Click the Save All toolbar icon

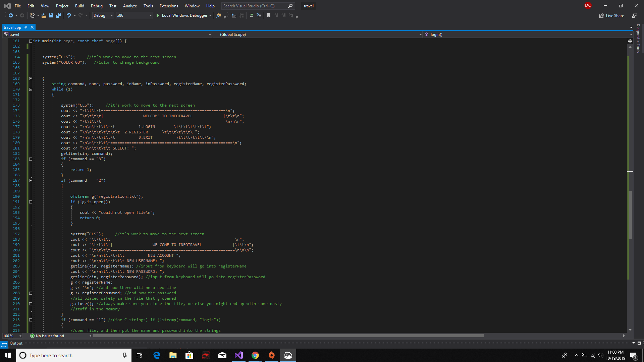[59, 15]
